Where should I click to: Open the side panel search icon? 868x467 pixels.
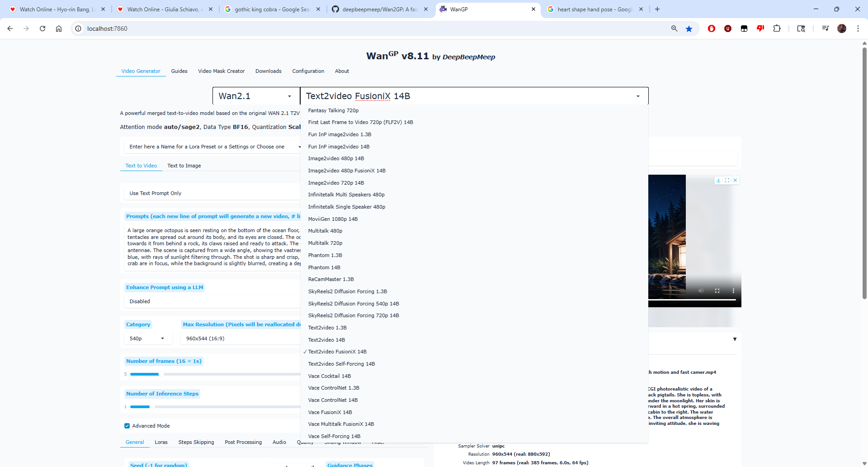pyautogui.click(x=801, y=29)
